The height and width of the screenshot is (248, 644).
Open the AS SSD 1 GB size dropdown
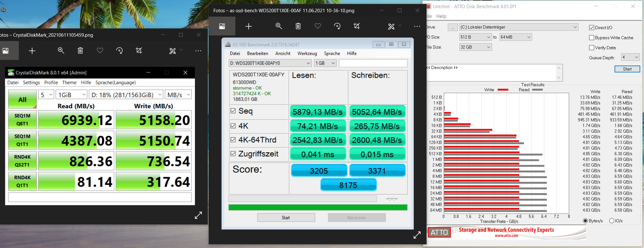click(x=325, y=63)
